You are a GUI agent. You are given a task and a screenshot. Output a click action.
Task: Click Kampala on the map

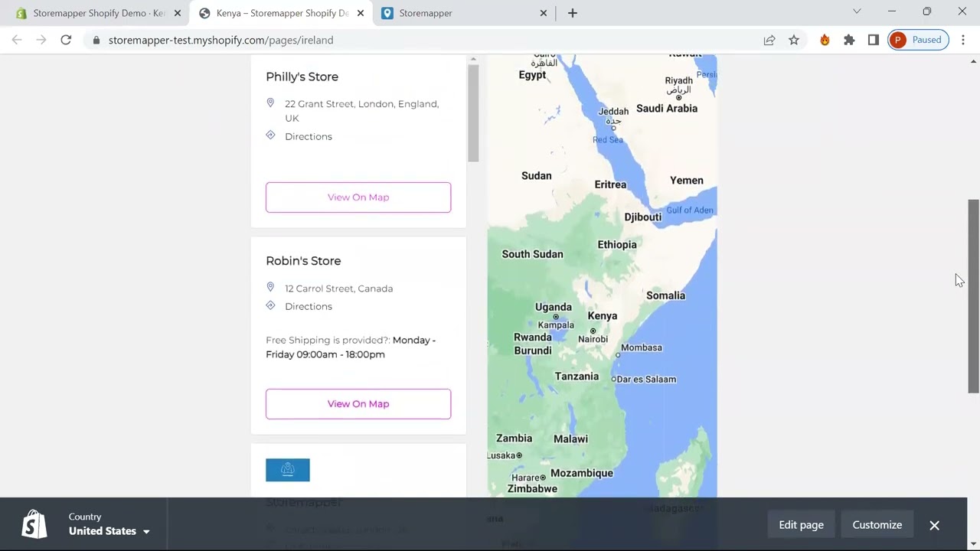556,325
